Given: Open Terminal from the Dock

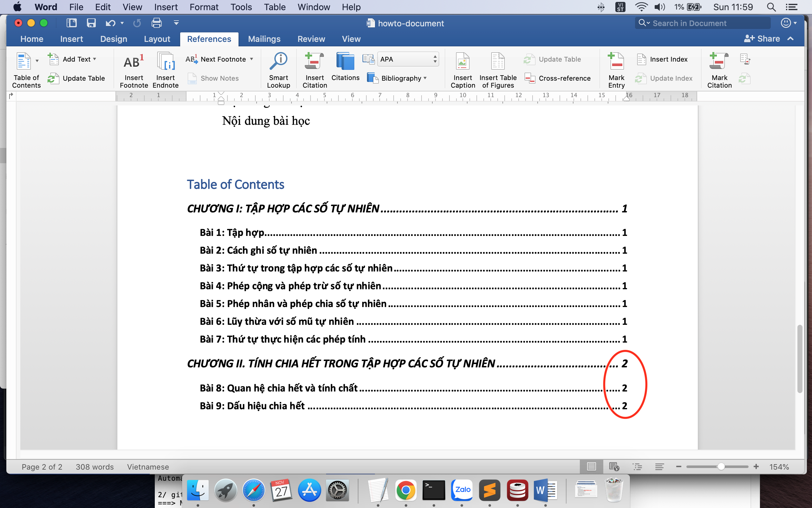Looking at the screenshot, I should 434,490.
